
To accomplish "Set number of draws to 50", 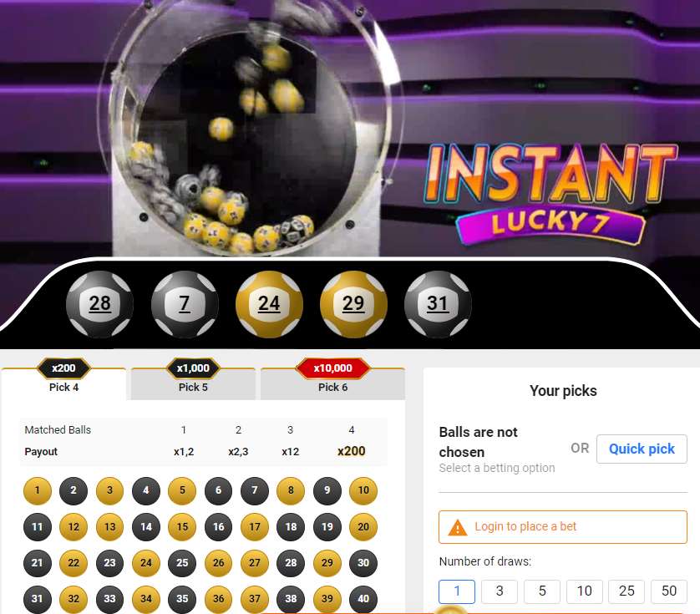I will (x=669, y=591).
